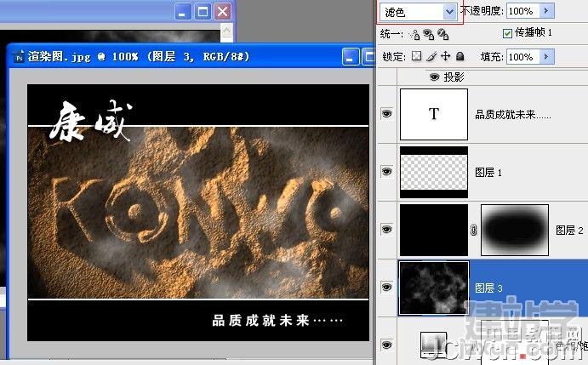Hide the 投影 drop shadow effect

[x=434, y=77]
